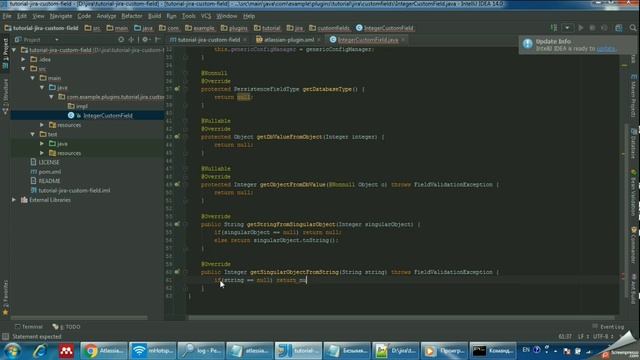Open the Analyze menu
Screen dimensions: 640x360
click(x=106, y=16)
